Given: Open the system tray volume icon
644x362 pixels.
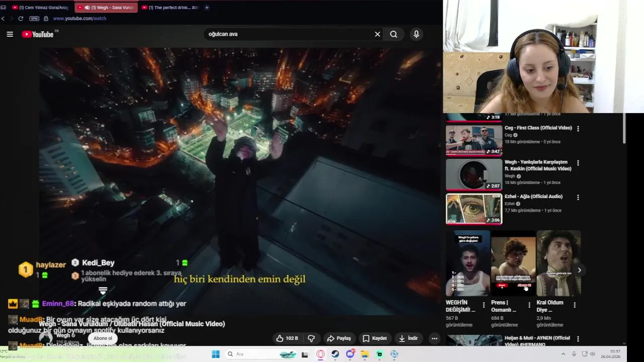Looking at the screenshot, I should click(x=592, y=354).
